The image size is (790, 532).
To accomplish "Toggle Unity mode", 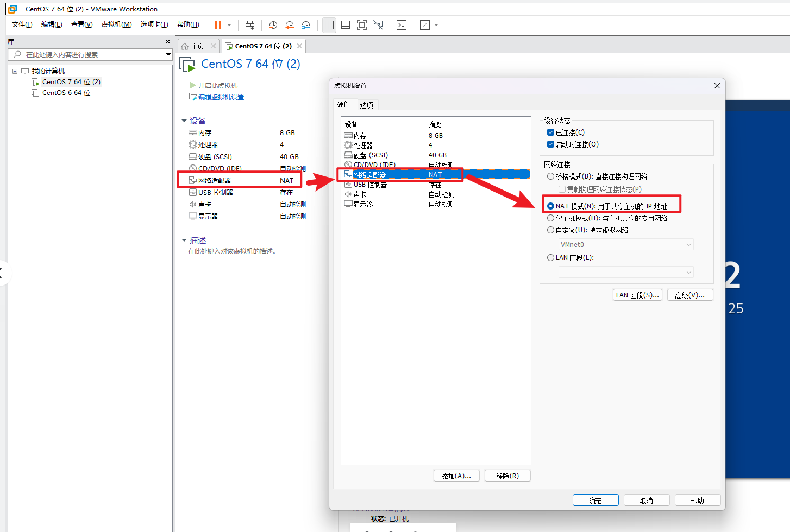I will coord(378,24).
